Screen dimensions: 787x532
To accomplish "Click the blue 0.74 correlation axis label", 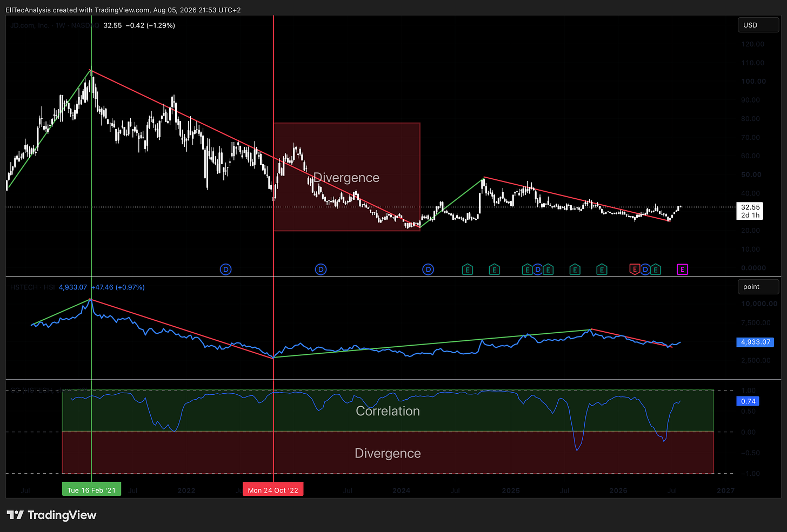I will [748, 401].
